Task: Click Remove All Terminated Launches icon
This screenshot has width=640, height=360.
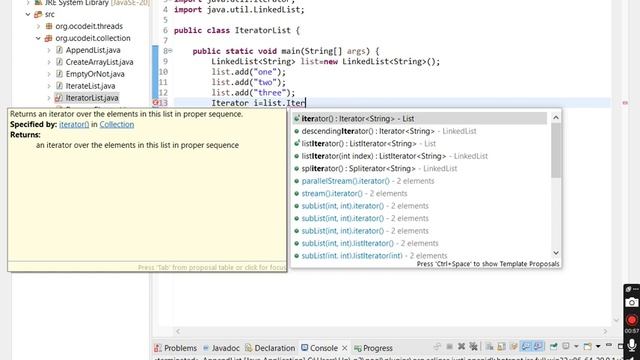Action: (473, 346)
